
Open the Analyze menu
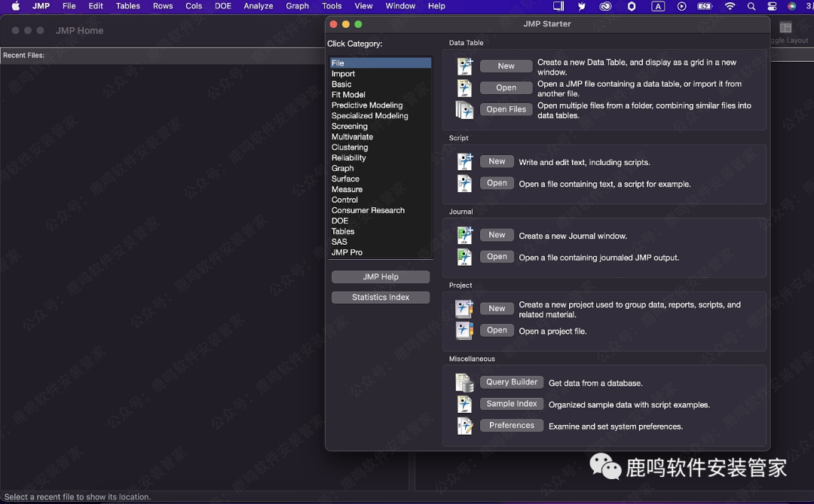(259, 6)
